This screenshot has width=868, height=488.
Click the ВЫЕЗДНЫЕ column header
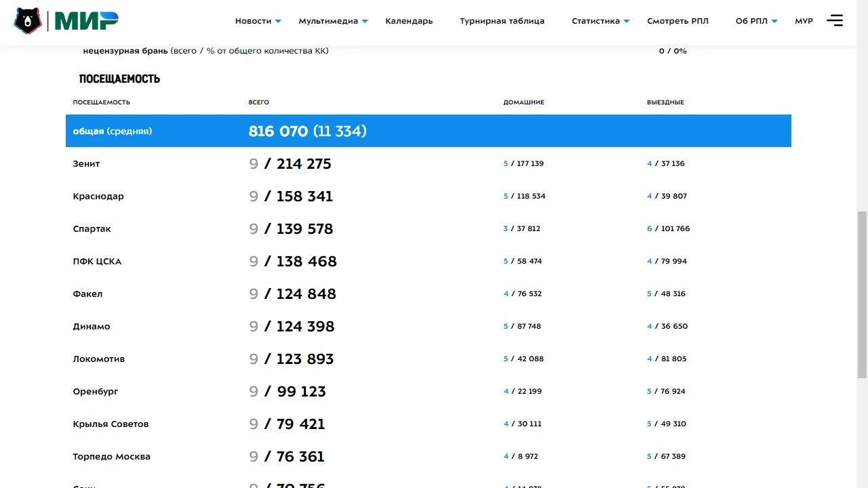[665, 102]
